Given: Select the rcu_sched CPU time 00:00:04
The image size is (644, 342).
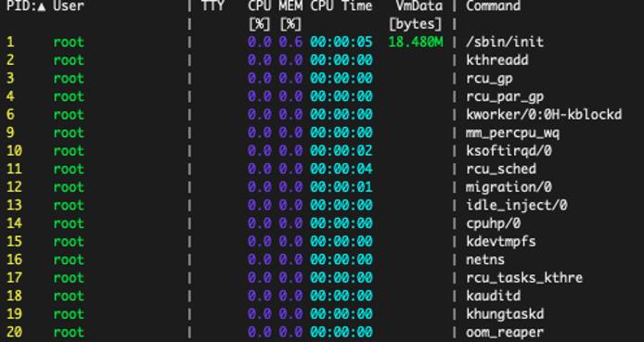Looking at the screenshot, I should click(341, 169).
